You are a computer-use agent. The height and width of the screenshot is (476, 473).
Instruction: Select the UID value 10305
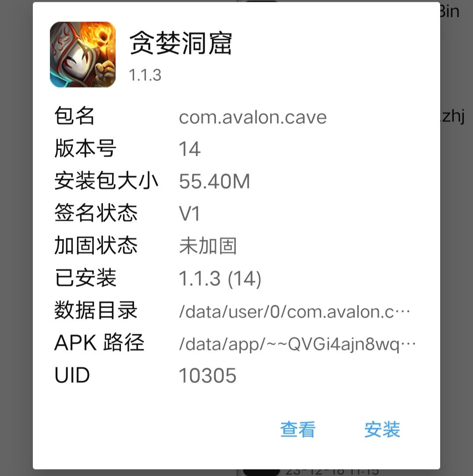point(207,375)
